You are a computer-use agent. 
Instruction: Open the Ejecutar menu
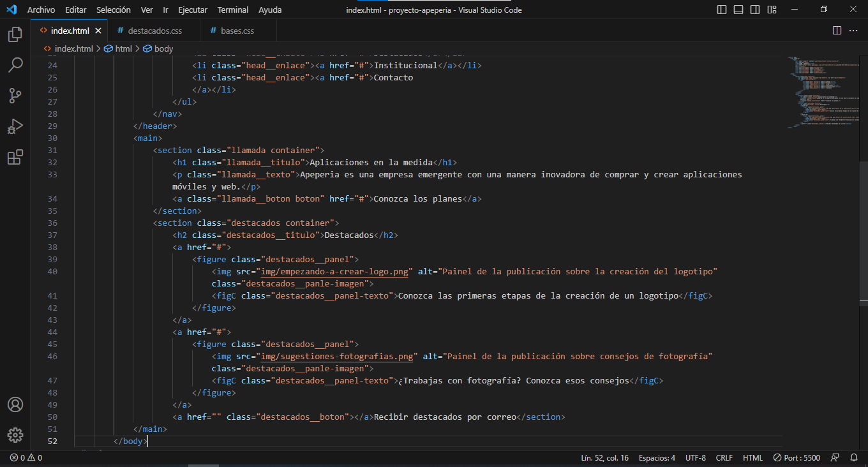193,10
